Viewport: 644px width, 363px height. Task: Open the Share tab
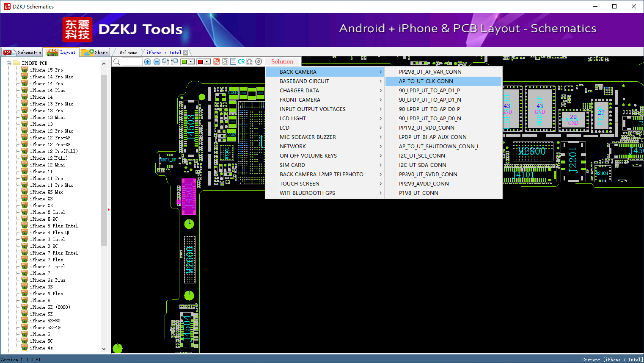pyautogui.click(x=95, y=53)
